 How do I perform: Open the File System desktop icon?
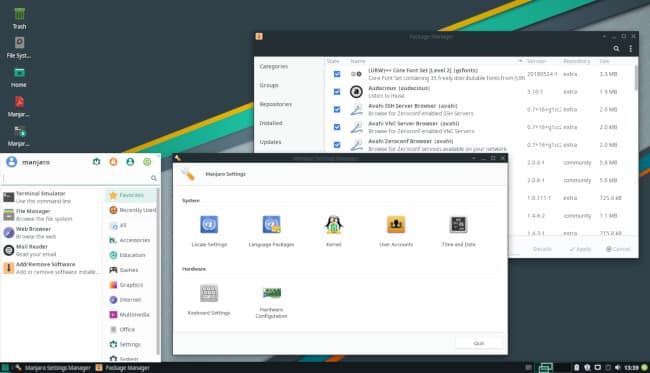coord(19,48)
